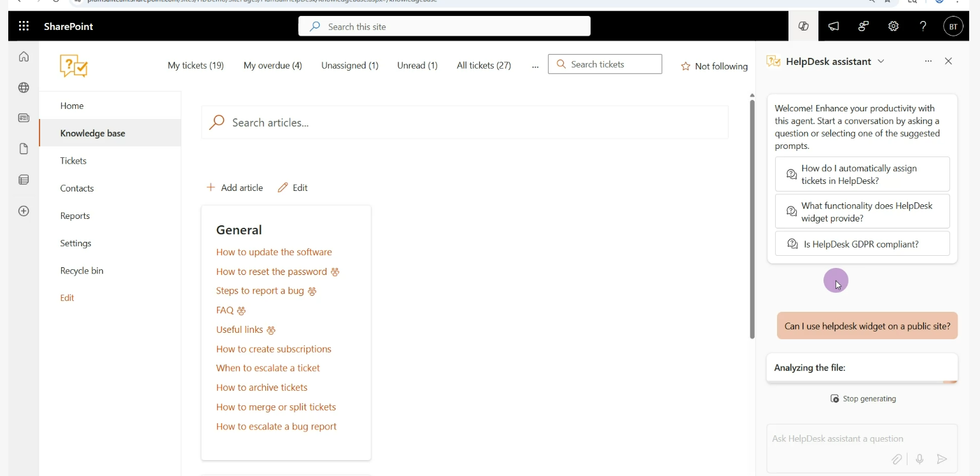
Task: Open the ticket views overflow ellipsis
Action: (535, 66)
